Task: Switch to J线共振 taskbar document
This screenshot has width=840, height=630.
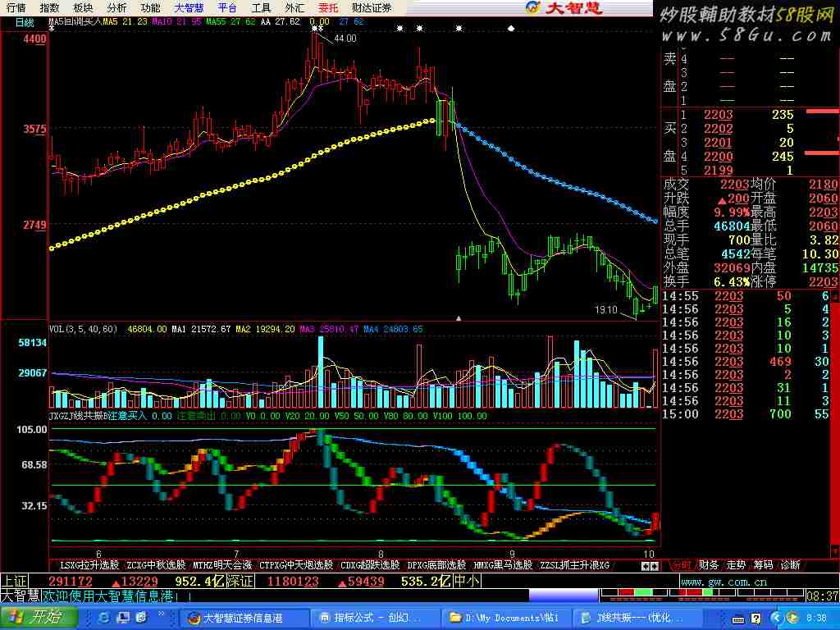Action: click(637, 619)
